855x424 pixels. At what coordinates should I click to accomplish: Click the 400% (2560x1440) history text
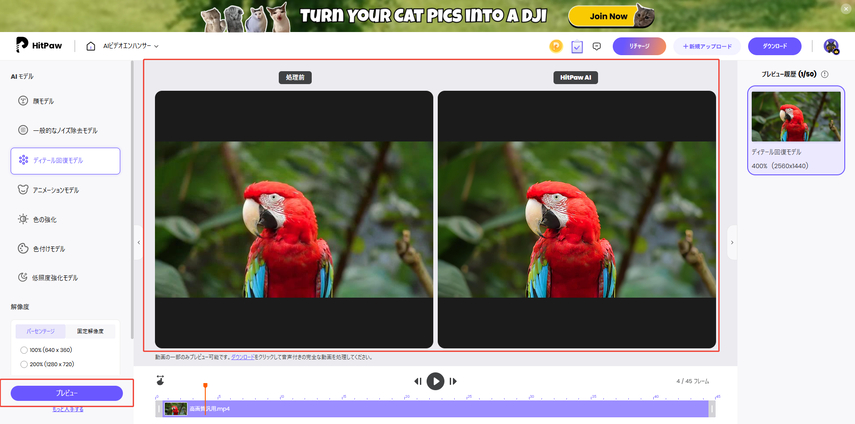pyautogui.click(x=780, y=166)
